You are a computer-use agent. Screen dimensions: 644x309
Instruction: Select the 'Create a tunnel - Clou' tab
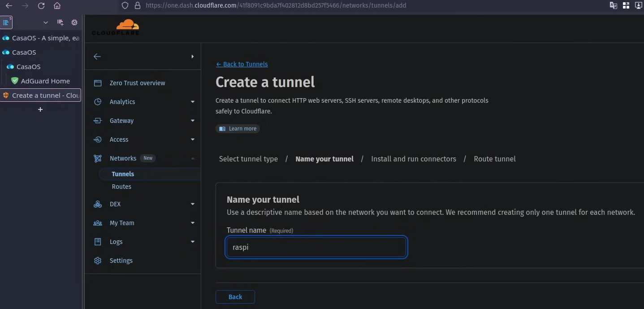point(40,96)
